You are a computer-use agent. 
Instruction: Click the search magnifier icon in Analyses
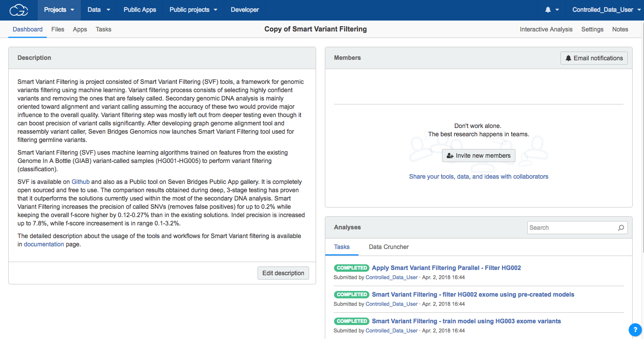click(621, 228)
